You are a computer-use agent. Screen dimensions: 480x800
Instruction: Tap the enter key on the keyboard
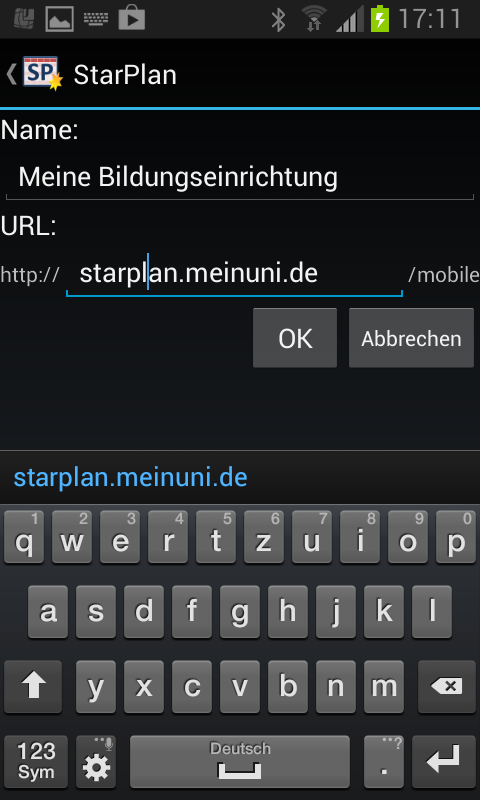(443, 761)
